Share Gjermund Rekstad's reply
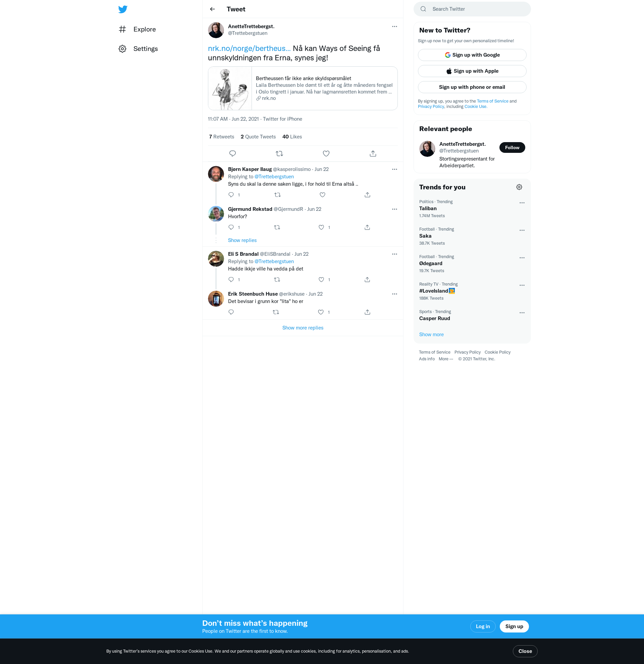The image size is (644, 664). pos(367,227)
